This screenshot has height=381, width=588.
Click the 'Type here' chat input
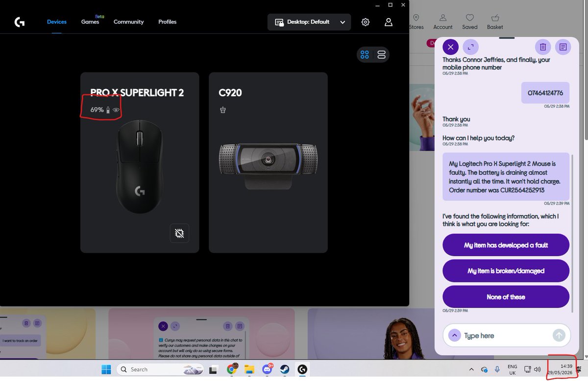click(507, 335)
